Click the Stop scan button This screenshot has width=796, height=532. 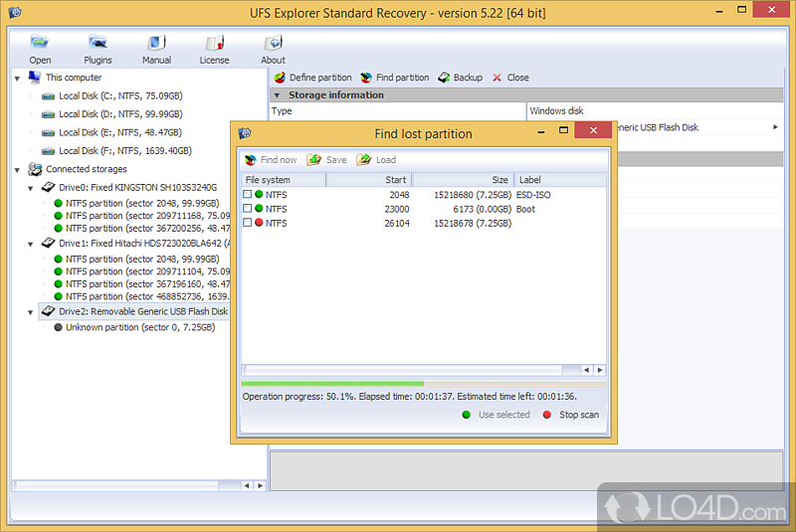[571, 415]
